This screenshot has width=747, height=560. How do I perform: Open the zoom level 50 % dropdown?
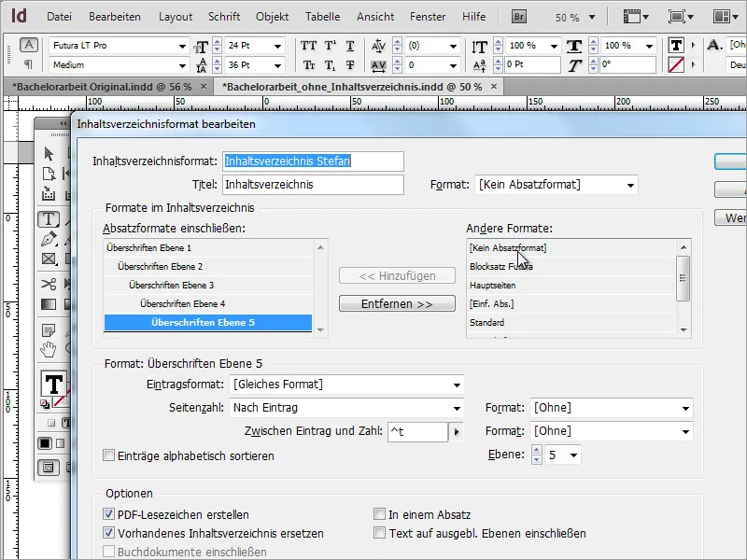click(x=592, y=17)
